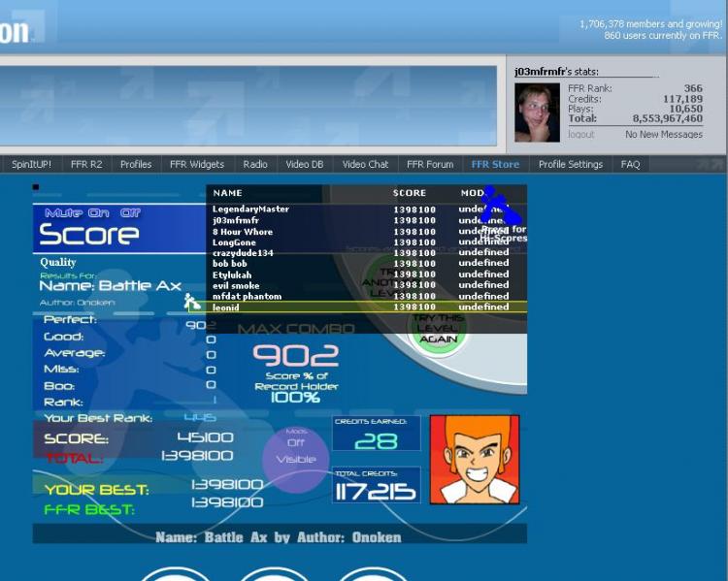Viewport: 728px width, 581px height.
Task: Click the orange-haired character portrait
Action: (475, 460)
